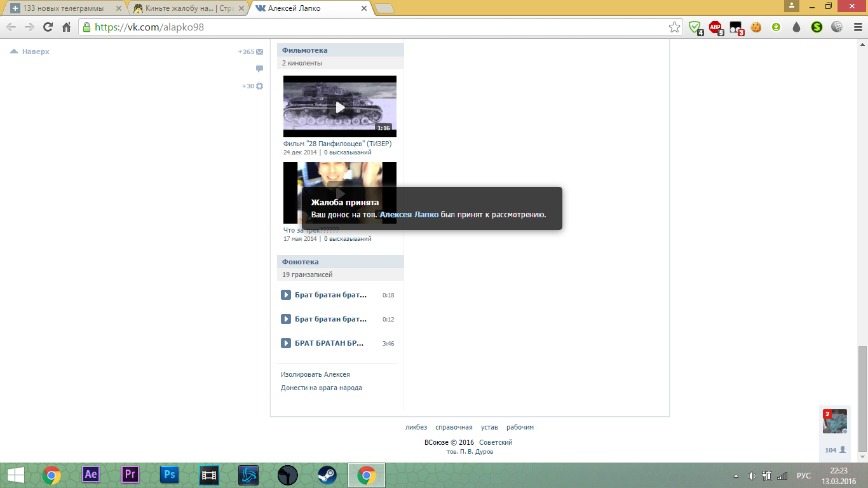Reload the page with the refresh icon
The height and width of the screenshot is (488, 868).
click(48, 27)
